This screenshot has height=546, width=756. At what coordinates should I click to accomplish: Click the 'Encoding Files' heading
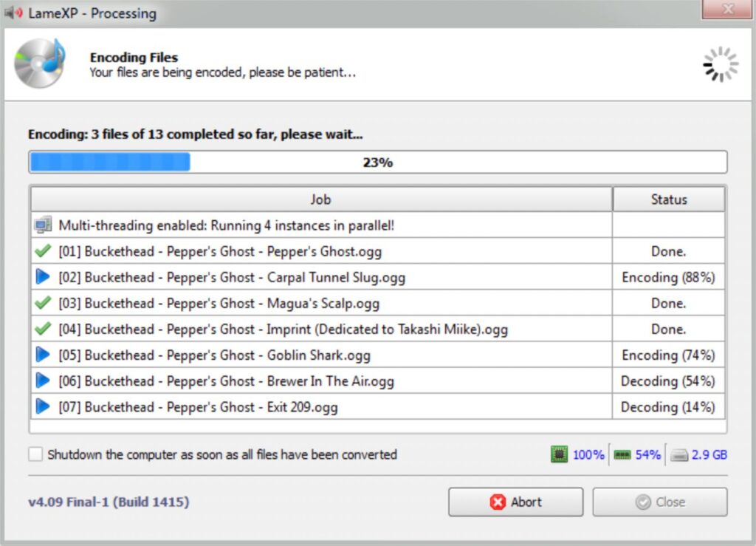[x=134, y=58]
